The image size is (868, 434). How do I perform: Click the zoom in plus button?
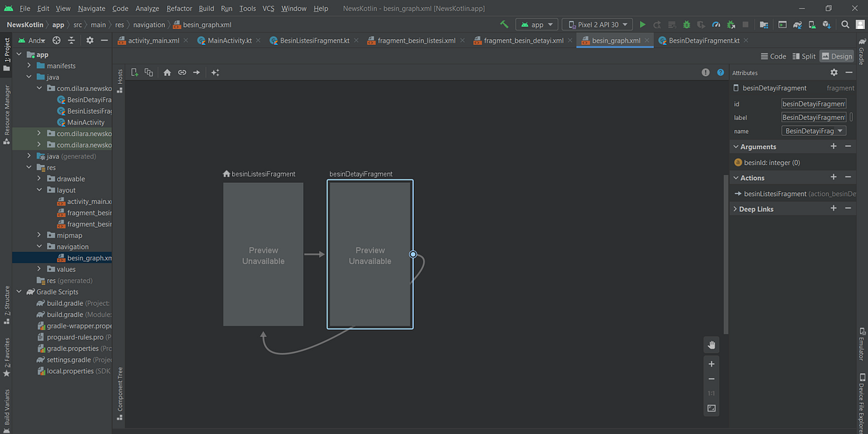pyautogui.click(x=711, y=365)
